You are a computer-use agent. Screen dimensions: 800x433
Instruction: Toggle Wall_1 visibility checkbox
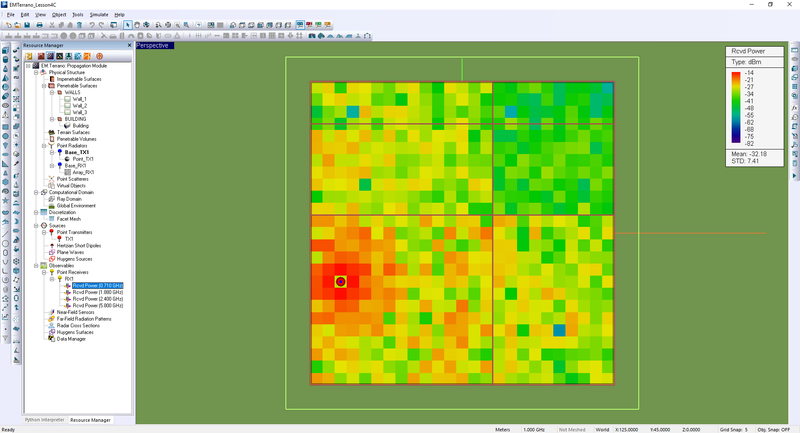click(x=66, y=99)
